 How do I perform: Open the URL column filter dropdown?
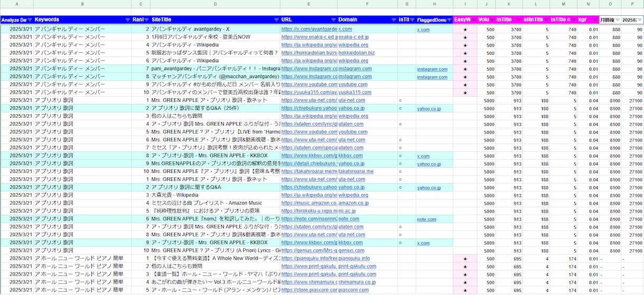pos(333,20)
